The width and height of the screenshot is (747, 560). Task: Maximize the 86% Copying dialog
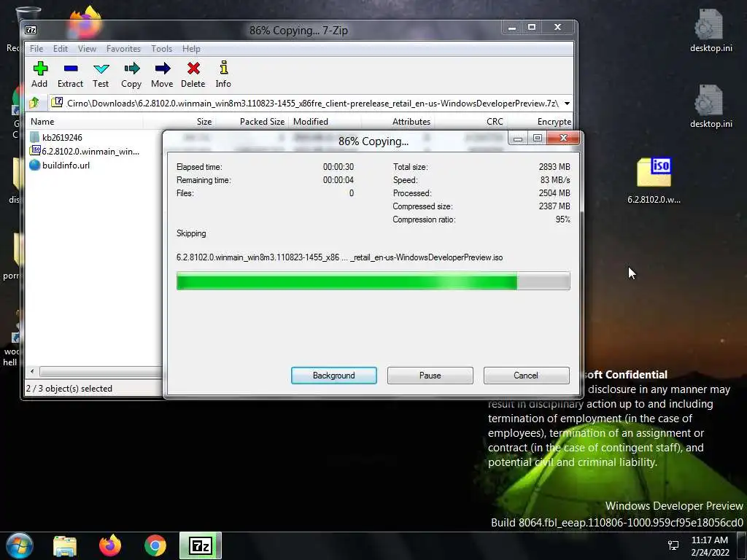pyautogui.click(x=538, y=138)
